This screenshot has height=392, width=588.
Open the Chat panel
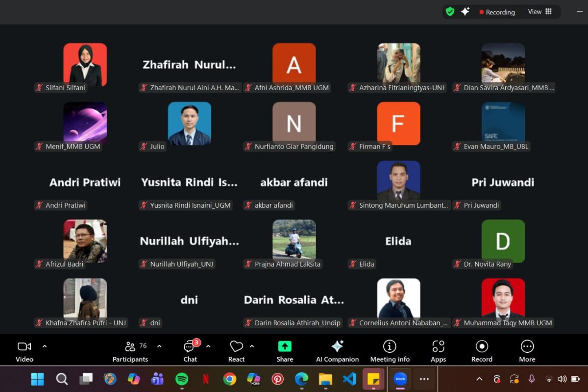tap(190, 351)
